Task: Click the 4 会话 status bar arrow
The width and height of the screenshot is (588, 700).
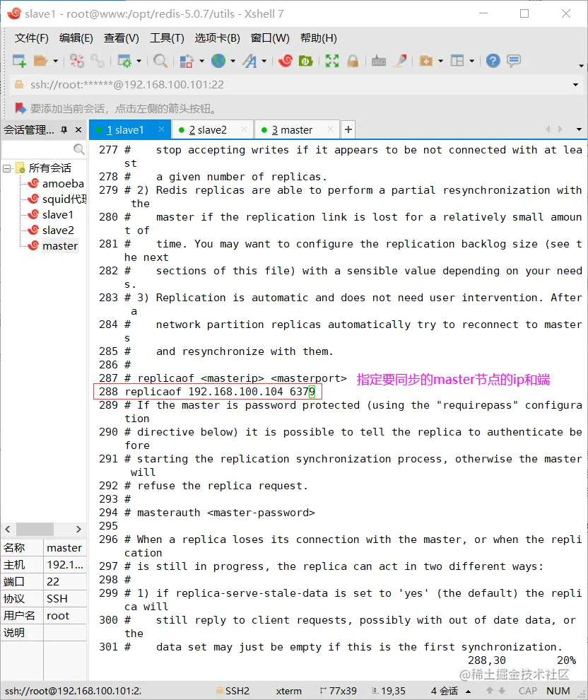Action: click(x=469, y=691)
